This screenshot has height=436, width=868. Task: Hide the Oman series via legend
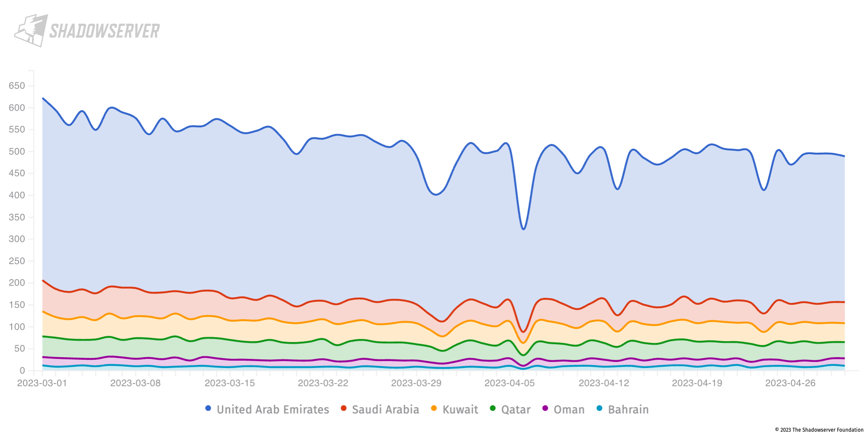(x=563, y=409)
